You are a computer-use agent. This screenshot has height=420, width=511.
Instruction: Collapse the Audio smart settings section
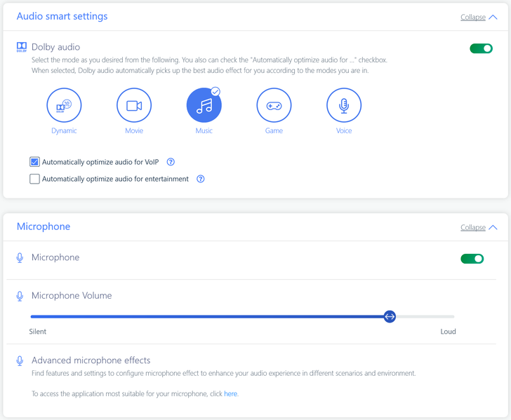pyautogui.click(x=473, y=18)
